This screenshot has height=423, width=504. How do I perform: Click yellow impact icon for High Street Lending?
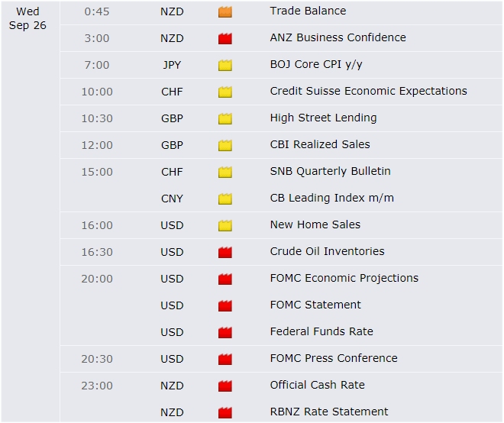225,118
